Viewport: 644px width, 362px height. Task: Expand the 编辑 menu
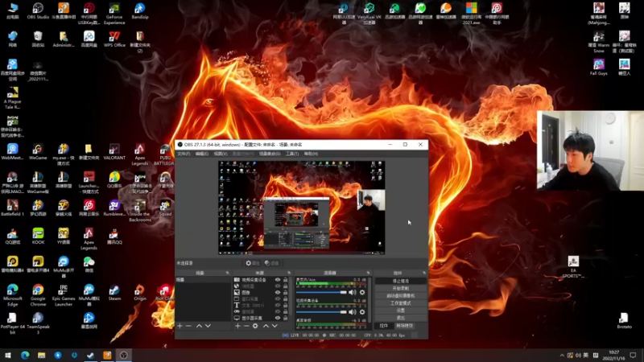[201, 154]
